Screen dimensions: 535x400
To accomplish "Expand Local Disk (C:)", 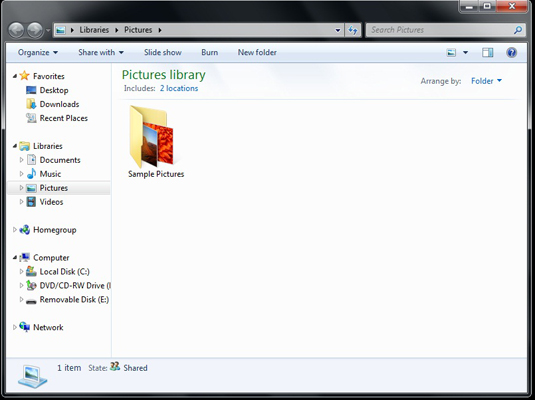I will pyautogui.click(x=21, y=271).
